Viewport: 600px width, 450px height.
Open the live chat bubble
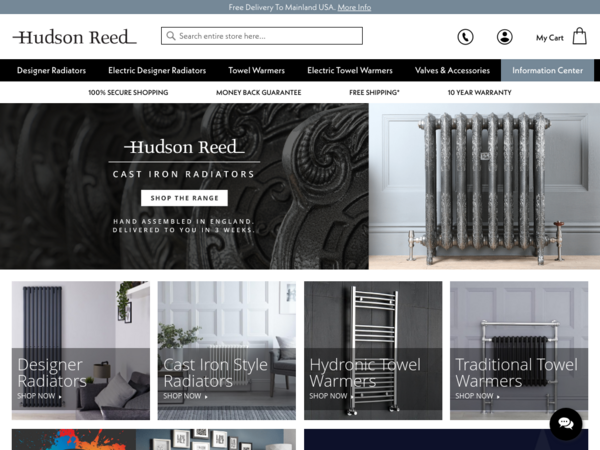tap(566, 424)
